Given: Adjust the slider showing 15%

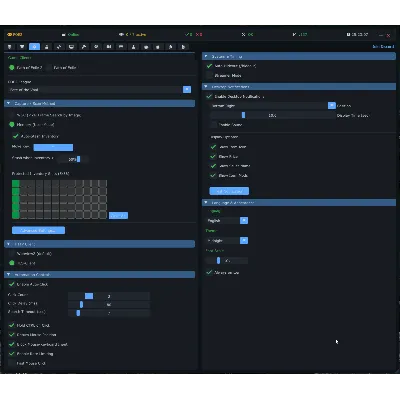Looking at the screenshot, I should [x=273, y=115].
